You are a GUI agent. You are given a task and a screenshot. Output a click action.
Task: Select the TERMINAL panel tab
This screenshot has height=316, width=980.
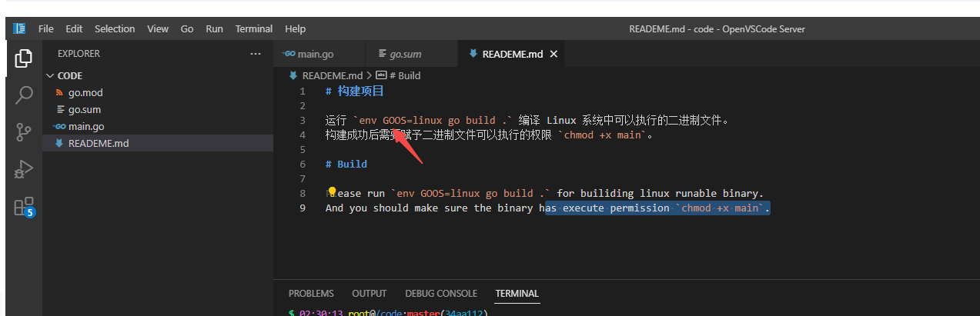click(517, 293)
